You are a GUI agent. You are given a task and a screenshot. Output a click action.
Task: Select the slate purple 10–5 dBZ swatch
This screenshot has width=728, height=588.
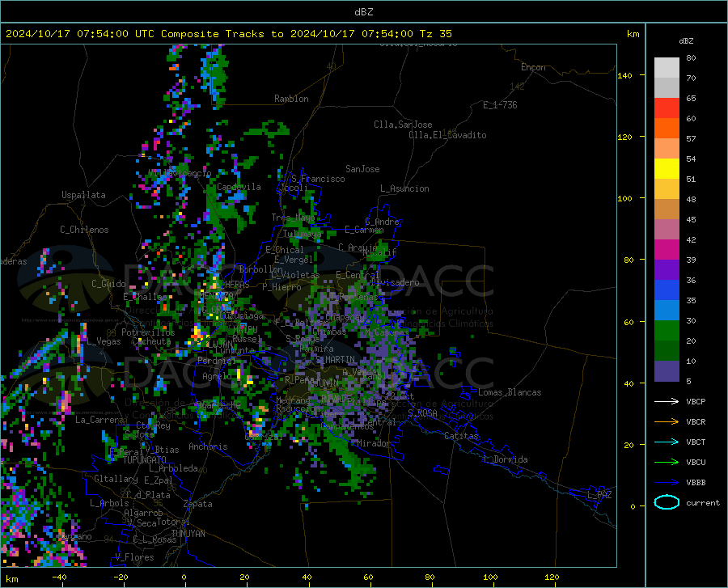point(667,370)
